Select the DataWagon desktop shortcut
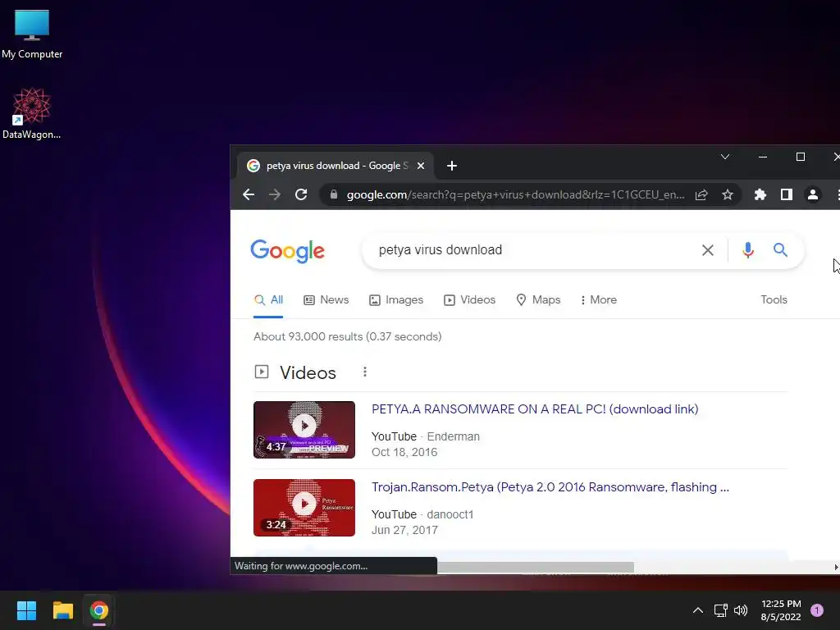This screenshot has height=630, width=840. click(x=32, y=113)
